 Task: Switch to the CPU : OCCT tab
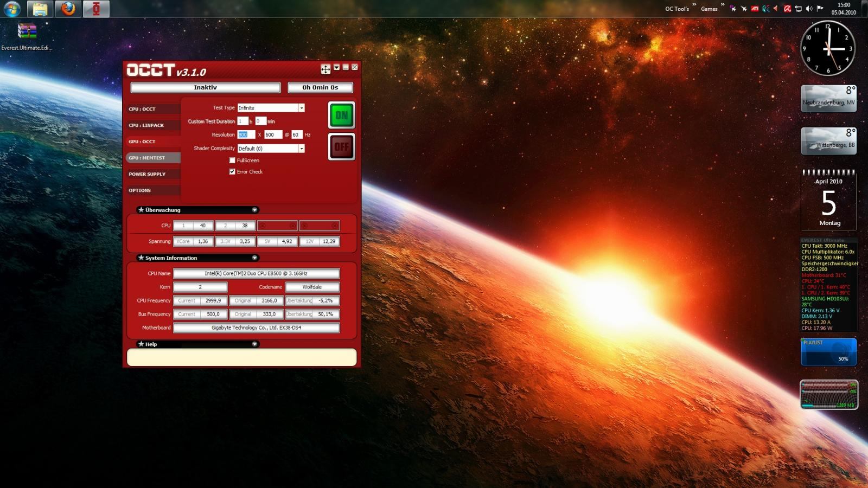pos(153,109)
